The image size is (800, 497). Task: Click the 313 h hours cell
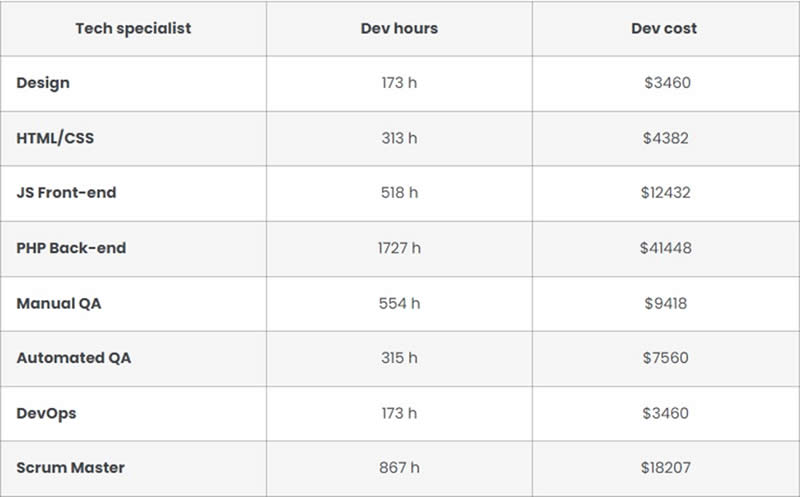click(399, 138)
